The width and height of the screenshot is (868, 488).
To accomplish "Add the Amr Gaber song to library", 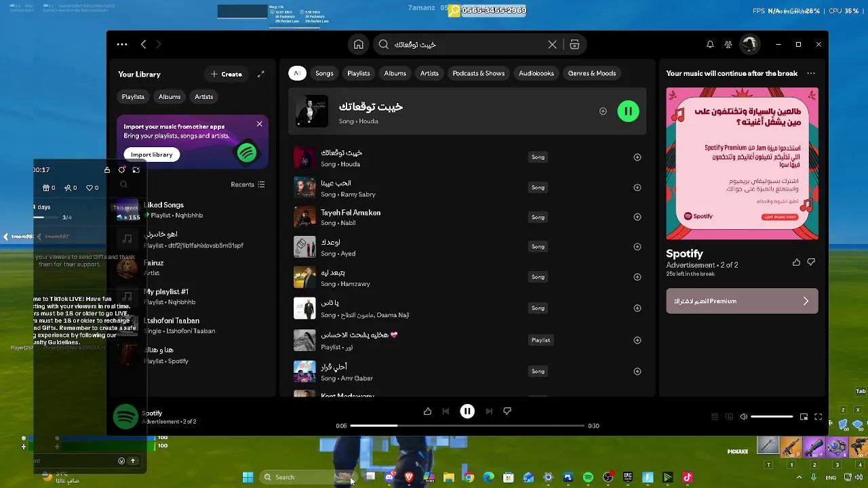I will pyautogui.click(x=637, y=371).
